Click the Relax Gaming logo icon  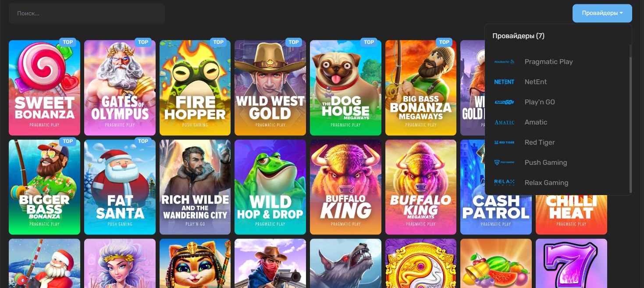(504, 183)
